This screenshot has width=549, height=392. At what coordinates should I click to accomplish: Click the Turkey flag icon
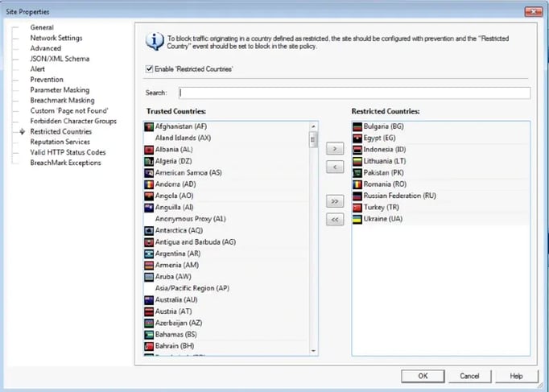tap(357, 208)
